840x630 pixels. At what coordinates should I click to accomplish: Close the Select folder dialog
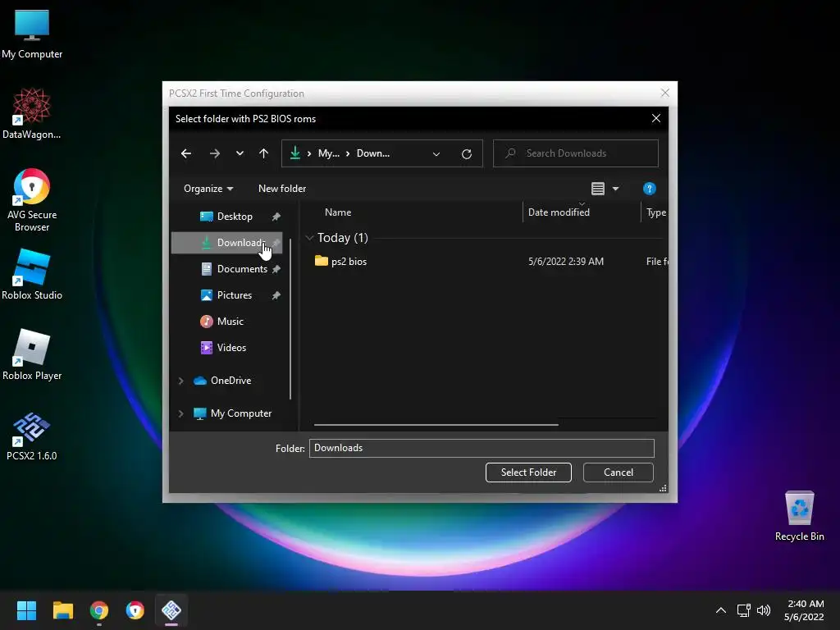pyautogui.click(x=656, y=118)
